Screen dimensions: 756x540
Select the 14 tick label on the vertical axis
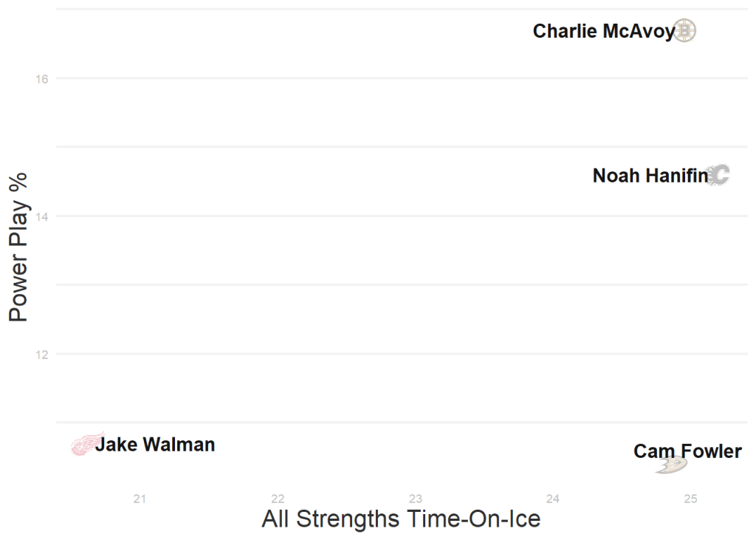pos(41,216)
